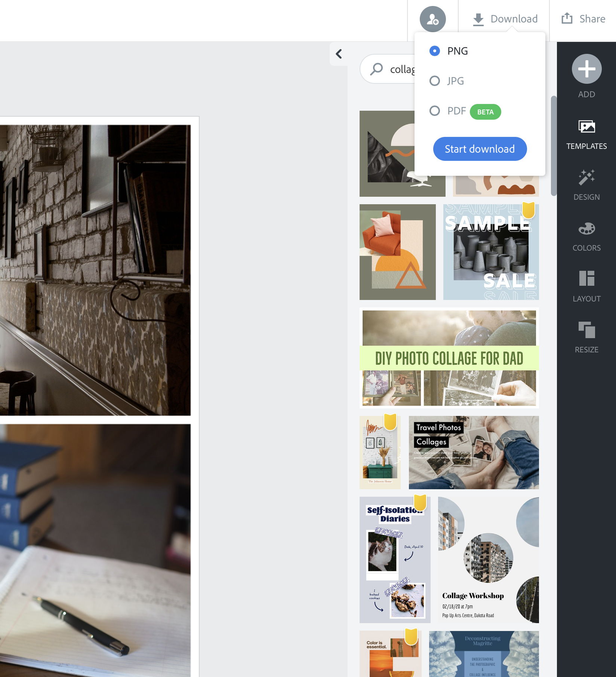Select the Collage Workshop template
This screenshot has height=677, width=616.
[488, 560]
